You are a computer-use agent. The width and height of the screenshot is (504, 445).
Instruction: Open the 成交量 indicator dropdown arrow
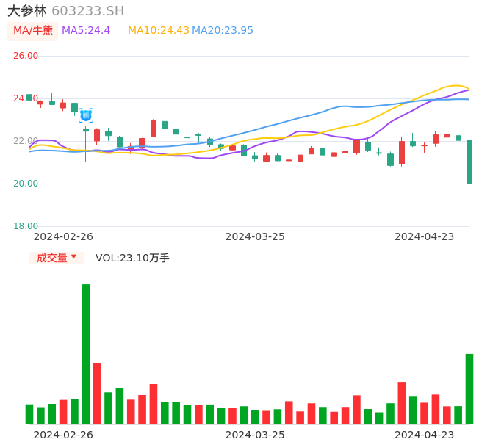coord(73,257)
